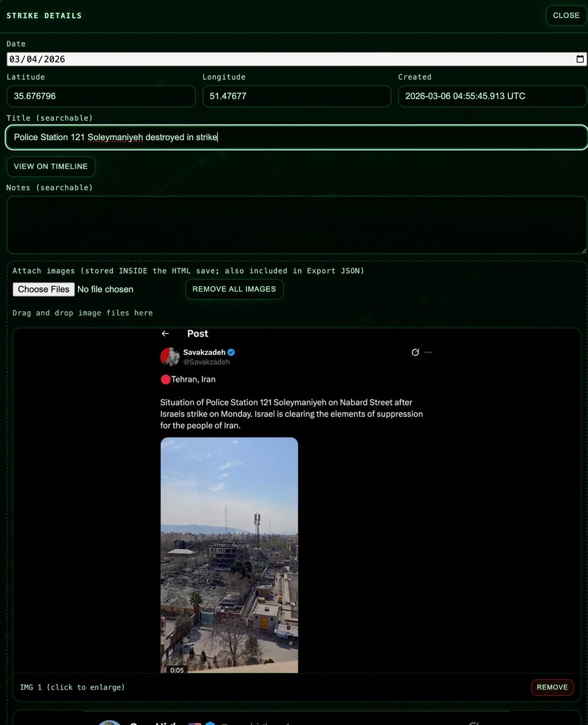This screenshot has height=725, width=588.
Task: Click VIEW ON TIMELINE
Action: click(x=51, y=166)
